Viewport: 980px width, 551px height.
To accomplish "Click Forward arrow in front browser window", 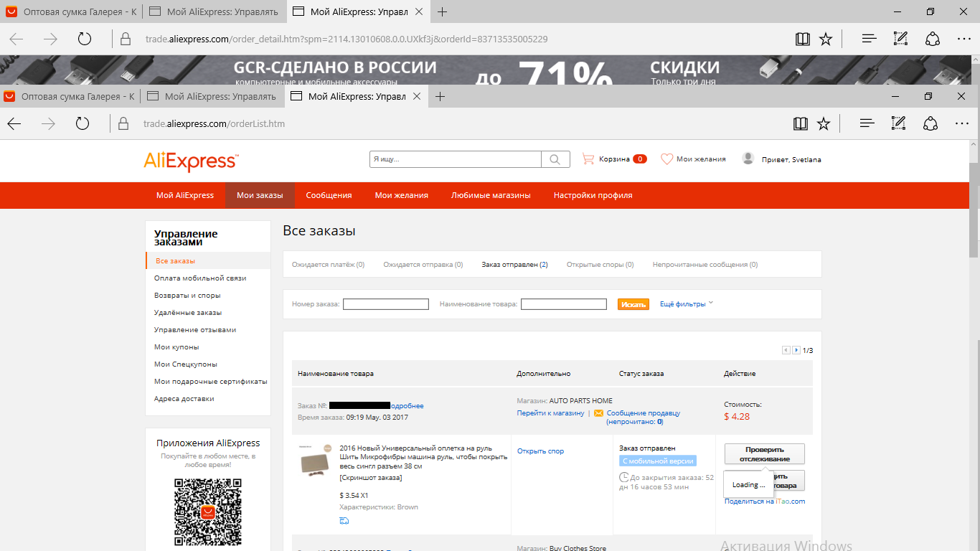I will [x=48, y=123].
